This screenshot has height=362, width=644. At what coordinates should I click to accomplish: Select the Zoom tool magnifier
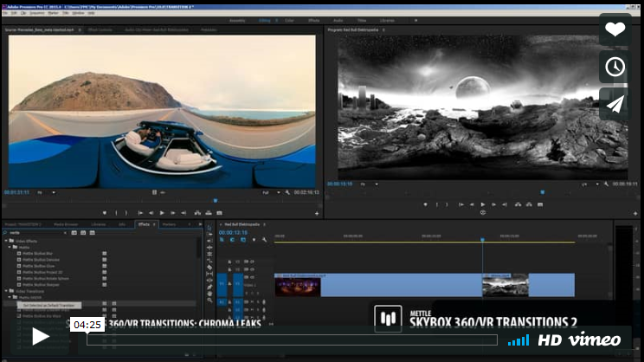point(209,301)
